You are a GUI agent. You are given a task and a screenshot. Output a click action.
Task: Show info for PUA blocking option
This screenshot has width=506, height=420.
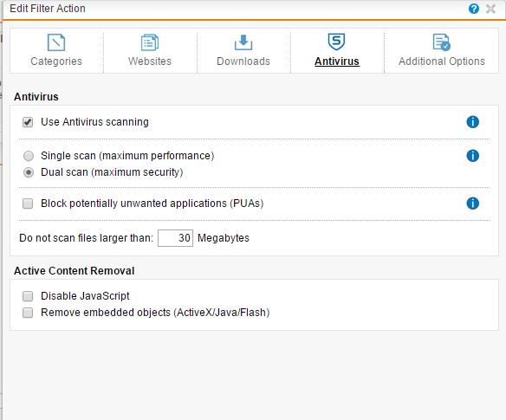[473, 204]
